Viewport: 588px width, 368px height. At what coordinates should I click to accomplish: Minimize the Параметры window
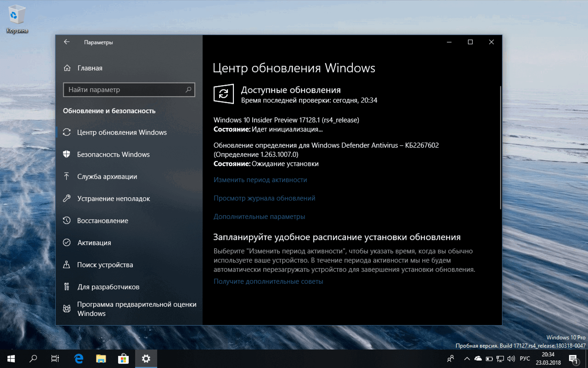click(449, 42)
